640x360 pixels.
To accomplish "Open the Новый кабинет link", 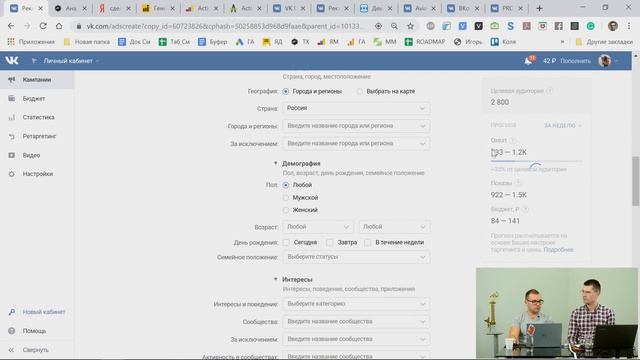I will point(44,312).
